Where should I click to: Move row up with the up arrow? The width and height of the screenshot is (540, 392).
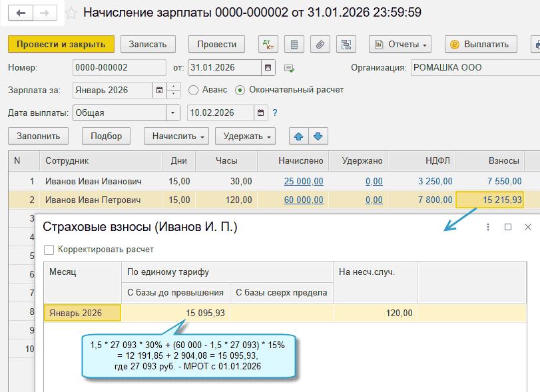click(298, 136)
